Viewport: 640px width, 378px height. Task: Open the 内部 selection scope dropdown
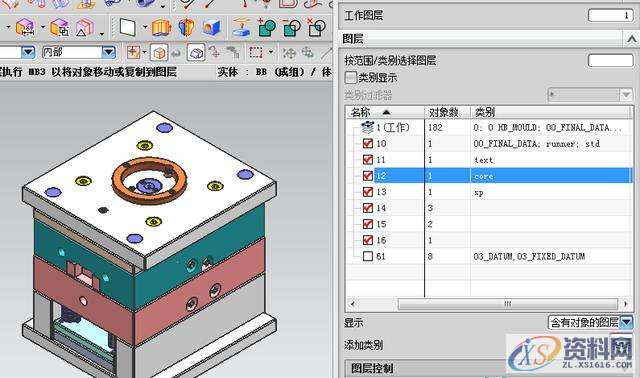tap(109, 52)
